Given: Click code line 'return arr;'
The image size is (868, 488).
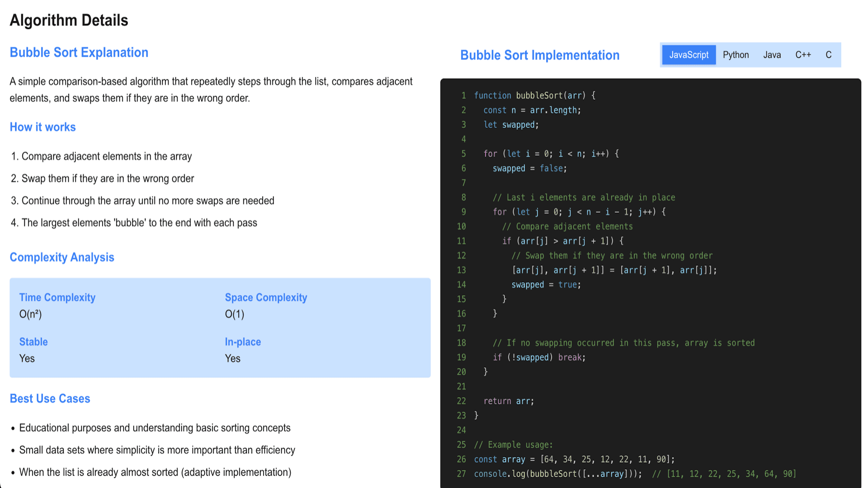Looking at the screenshot, I should tap(509, 401).
